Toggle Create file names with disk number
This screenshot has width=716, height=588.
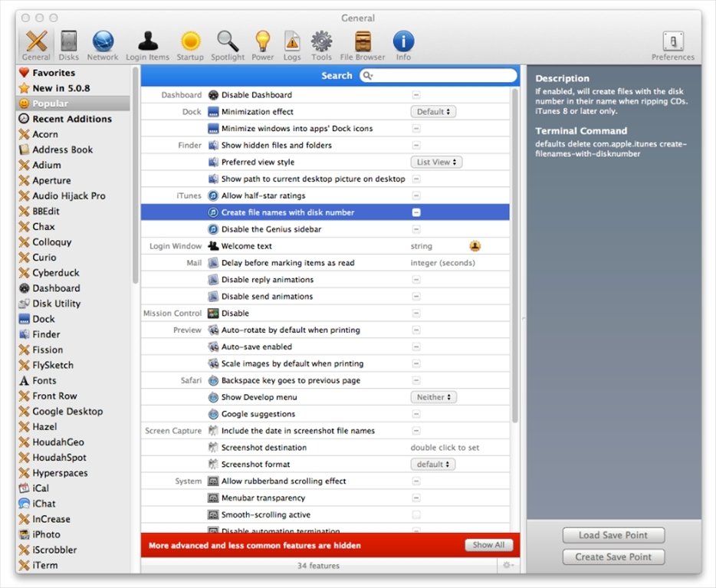[416, 212]
